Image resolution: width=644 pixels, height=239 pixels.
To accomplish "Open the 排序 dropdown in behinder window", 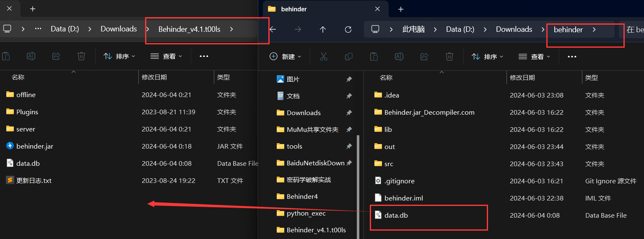I will click(x=487, y=57).
